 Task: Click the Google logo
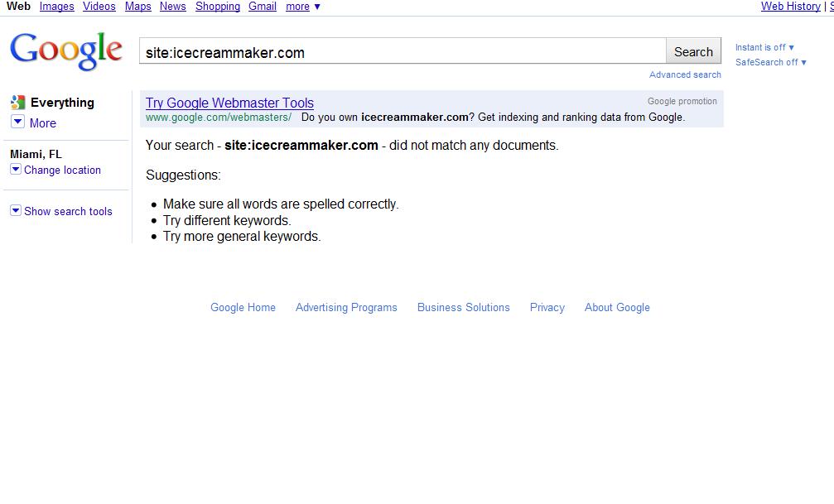coord(66,50)
